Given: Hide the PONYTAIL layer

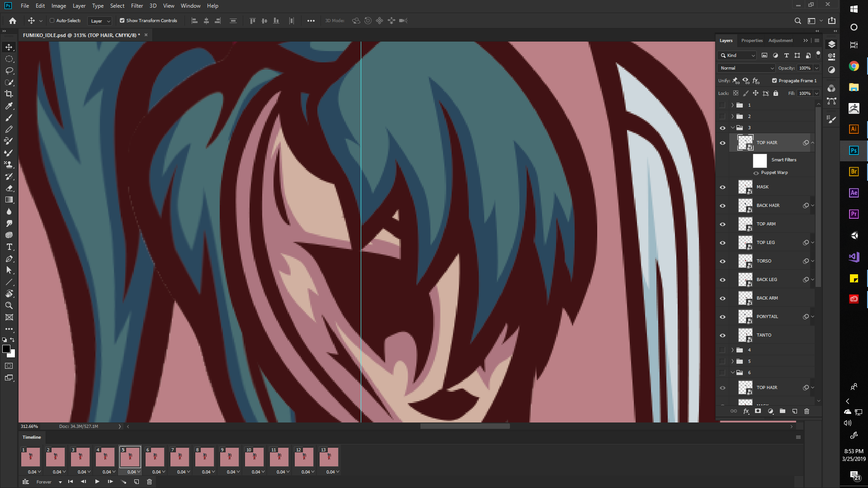Looking at the screenshot, I should (722, 317).
